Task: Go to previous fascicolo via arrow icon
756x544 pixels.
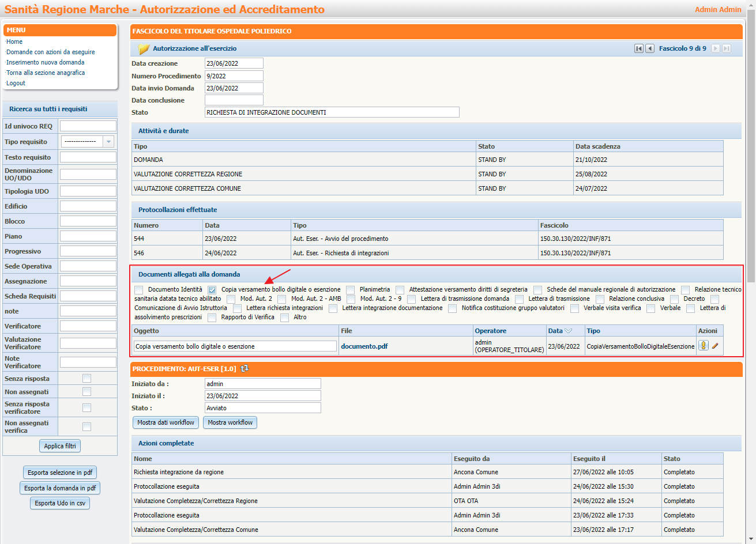Action: point(649,48)
